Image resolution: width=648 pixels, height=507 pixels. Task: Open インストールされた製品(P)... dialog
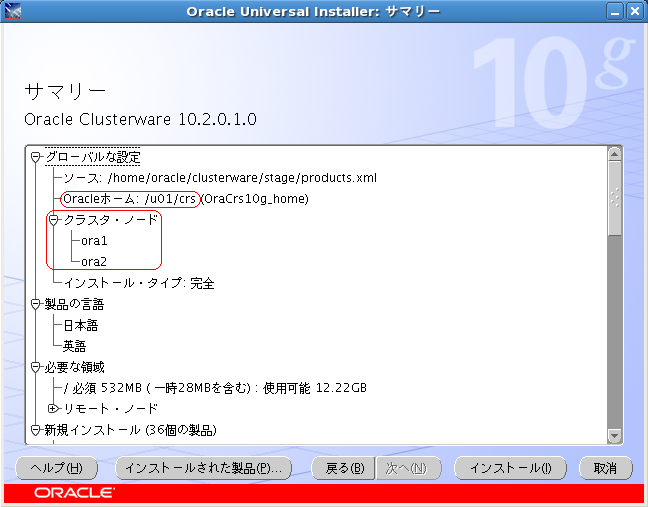click(204, 468)
